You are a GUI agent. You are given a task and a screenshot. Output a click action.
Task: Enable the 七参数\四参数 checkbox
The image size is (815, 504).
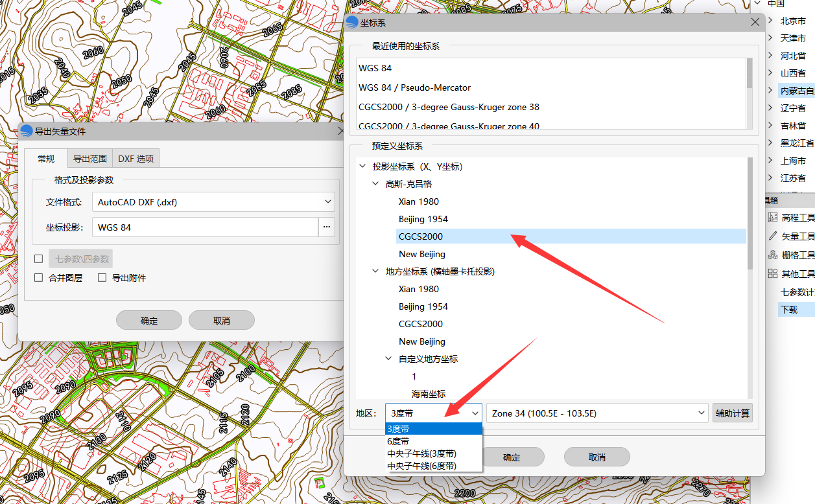[x=38, y=259]
